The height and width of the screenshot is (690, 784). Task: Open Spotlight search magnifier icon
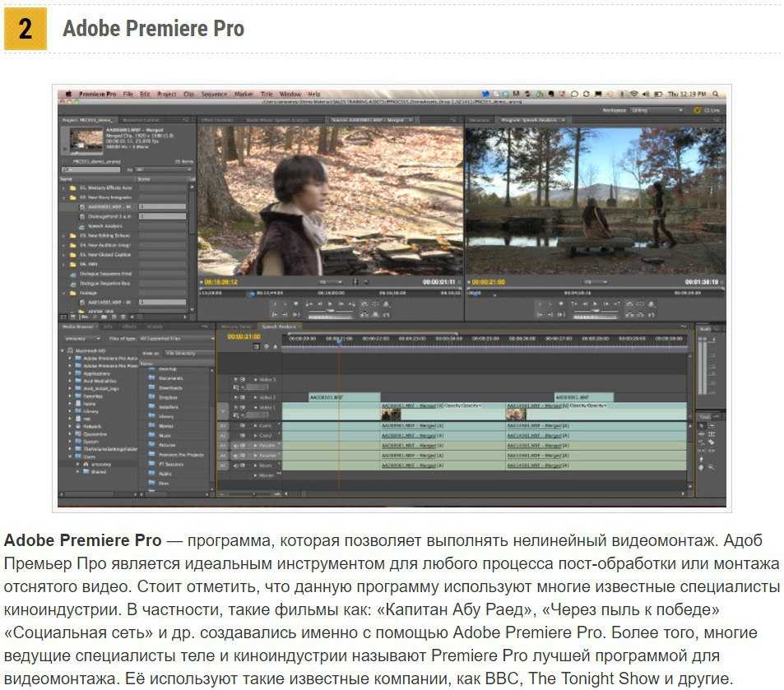click(x=716, y=94)
